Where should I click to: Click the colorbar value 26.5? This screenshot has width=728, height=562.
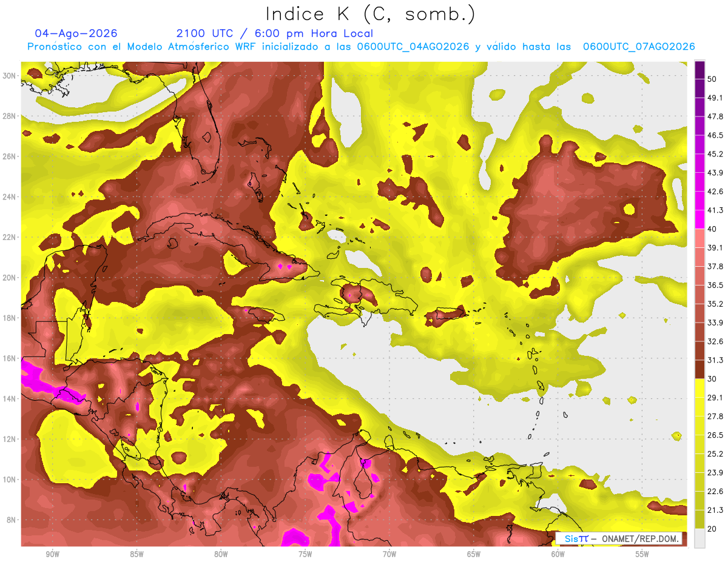coord(715,435)
